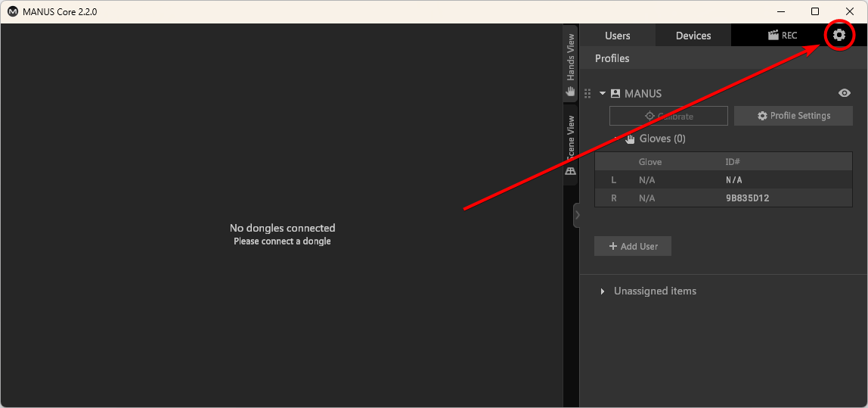Click the MANUS Core logo in title bar

point(12,11)
